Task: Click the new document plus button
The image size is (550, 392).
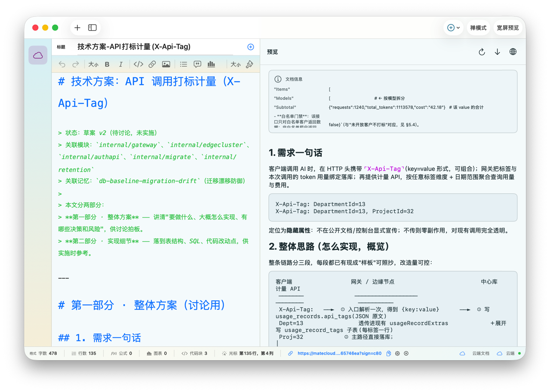Action: point(77,28)
